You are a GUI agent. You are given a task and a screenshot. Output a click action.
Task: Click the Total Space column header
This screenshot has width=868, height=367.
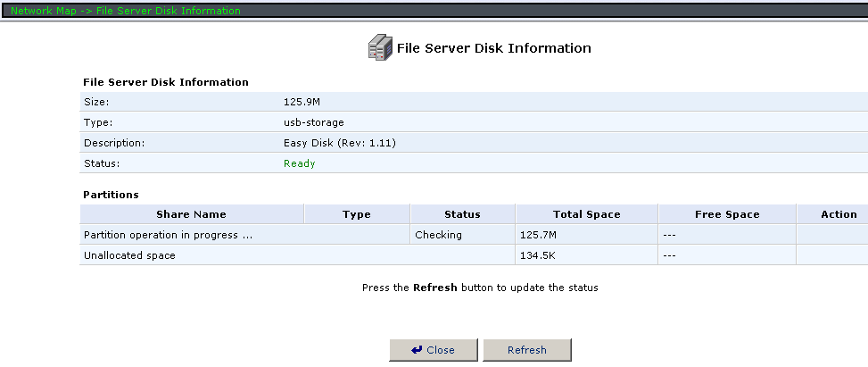pyautogui.click(x=586, y=214)
